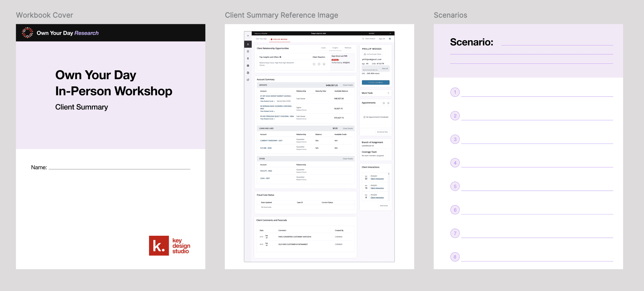Select the Workbook Cover frame label
This screenshot has height=291, width=644.
44,15
